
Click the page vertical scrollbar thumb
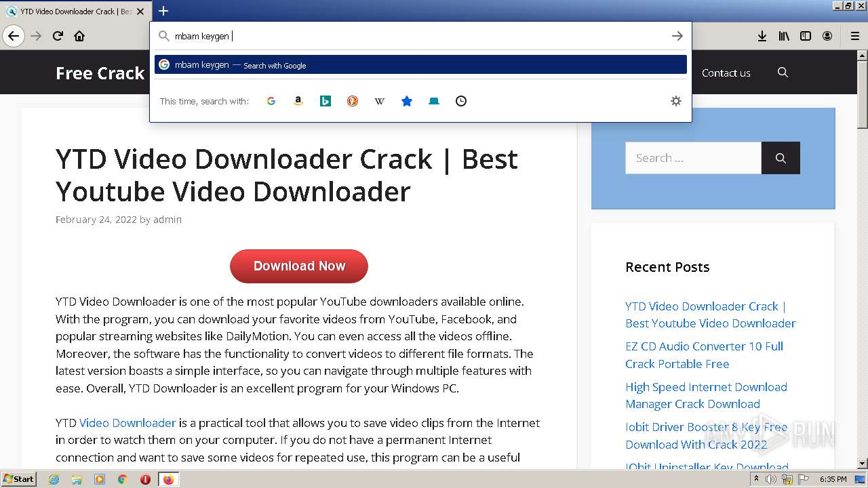[x=863, y=94]
